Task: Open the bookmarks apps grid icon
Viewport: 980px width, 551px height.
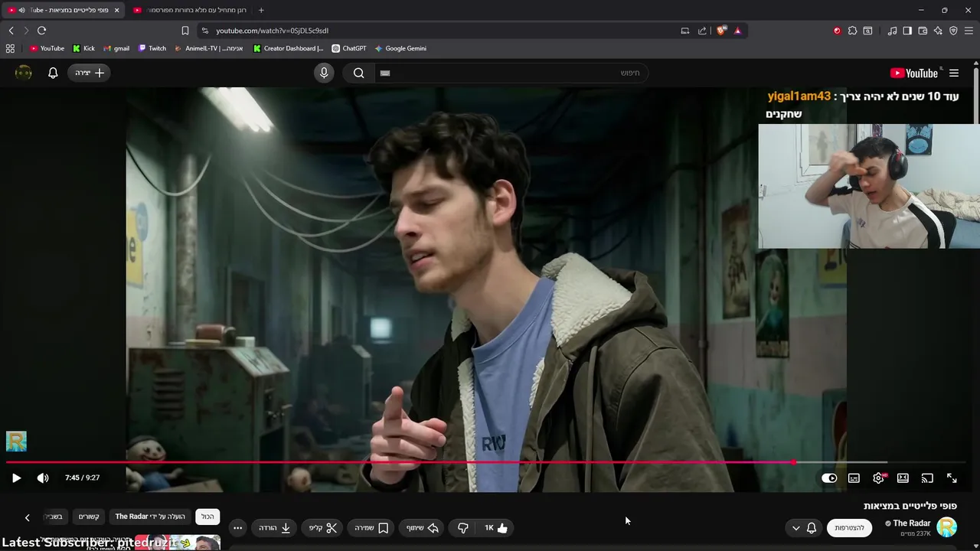Action: (x=10, y=48)
